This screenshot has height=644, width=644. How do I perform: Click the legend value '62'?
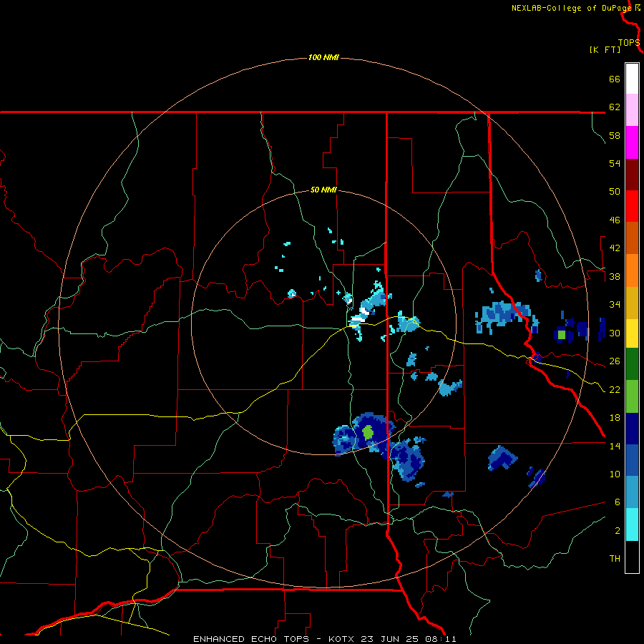pos(615,107)
